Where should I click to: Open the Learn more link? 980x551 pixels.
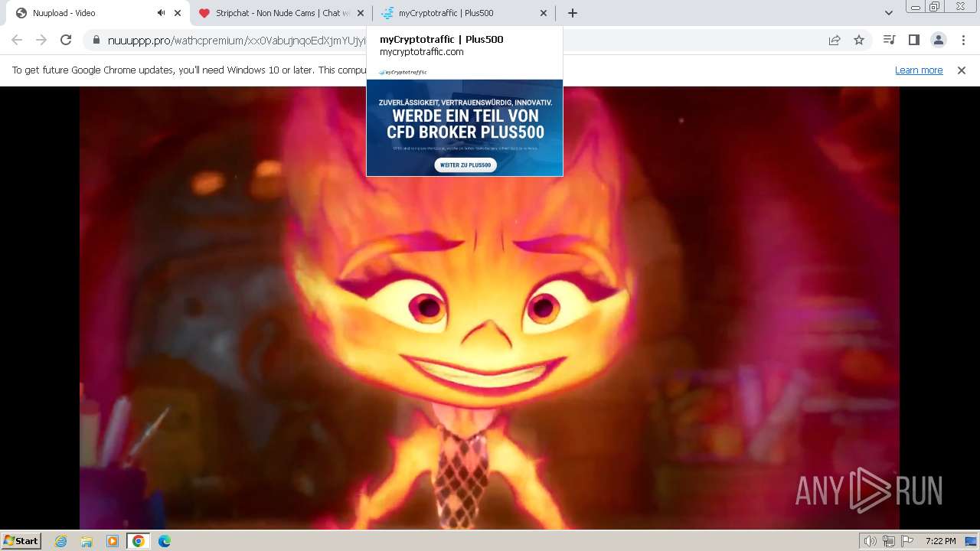(x=919, y=70)
